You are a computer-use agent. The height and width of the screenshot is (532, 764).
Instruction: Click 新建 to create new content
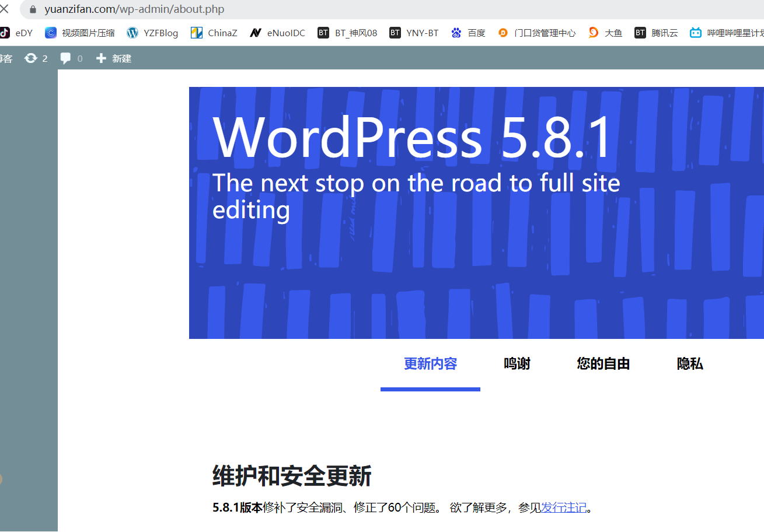click(x=114, y=58)
